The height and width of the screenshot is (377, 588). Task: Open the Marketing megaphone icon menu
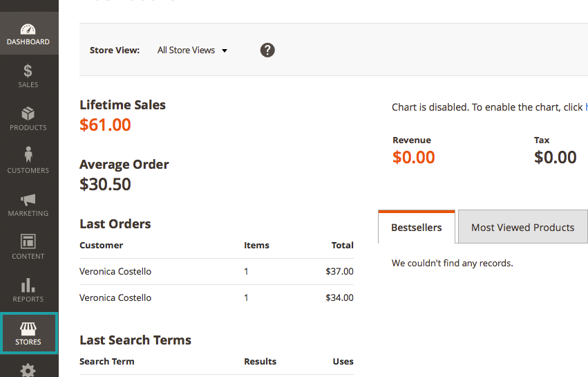click(x=28, y=205)
